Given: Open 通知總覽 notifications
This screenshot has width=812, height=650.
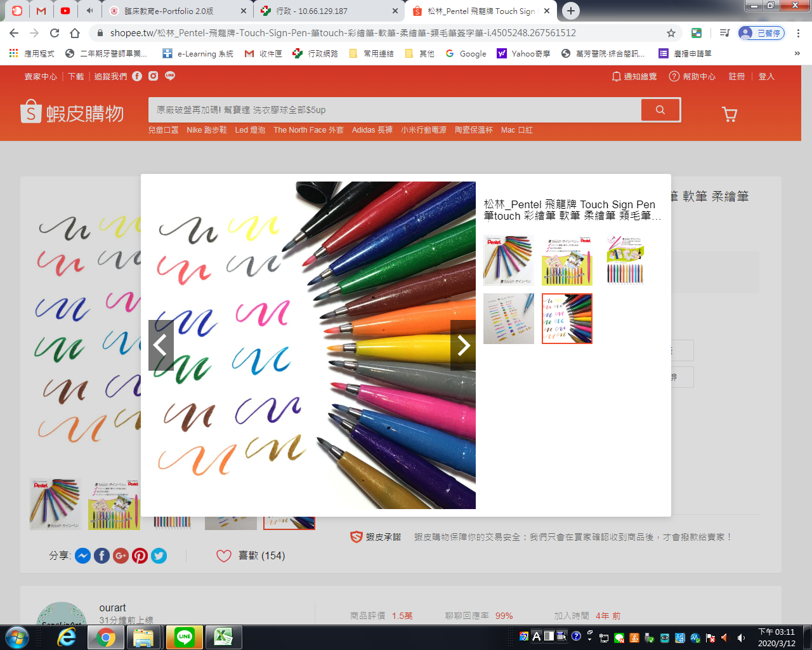Looking at the screenshot, I should 634,76.
